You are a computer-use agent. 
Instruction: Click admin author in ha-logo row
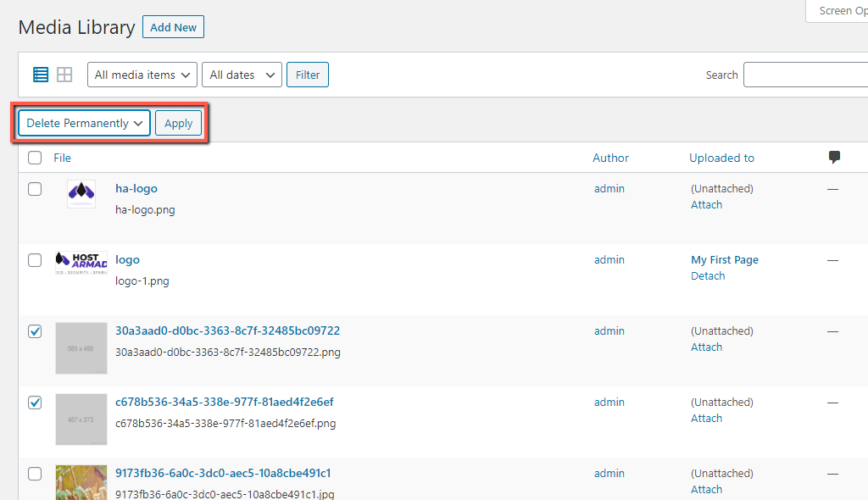click(x=609, y=189)
